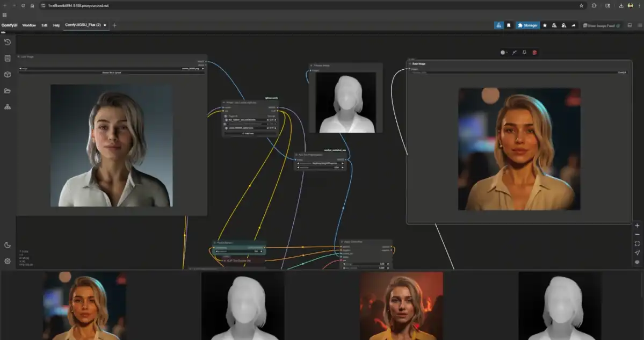Open the workflows folder sidebar icon
Screen dimensions: 644x340
click(8, 91)
